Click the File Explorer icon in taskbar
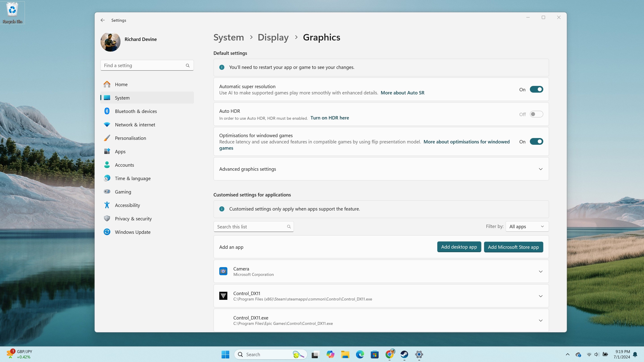 (x=345, y=354)
